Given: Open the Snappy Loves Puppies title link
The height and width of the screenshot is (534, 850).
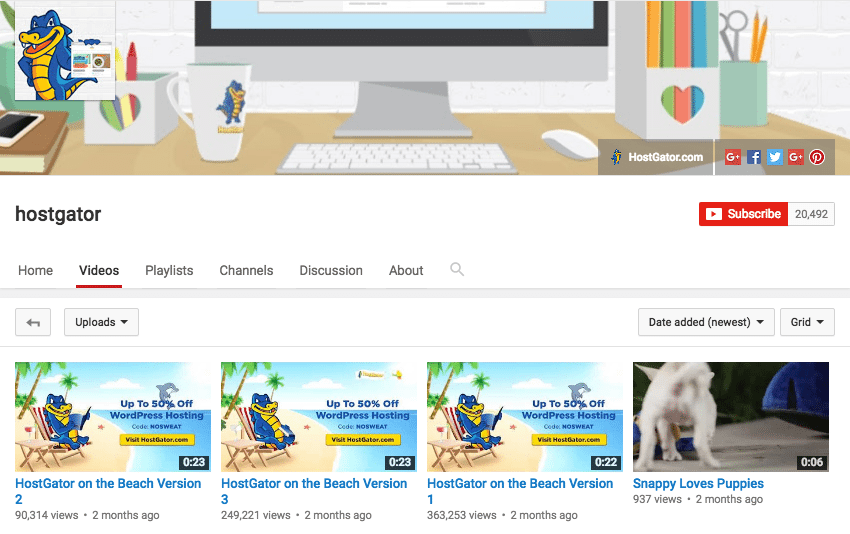Looking at the screenshot, I should point(698,484).
